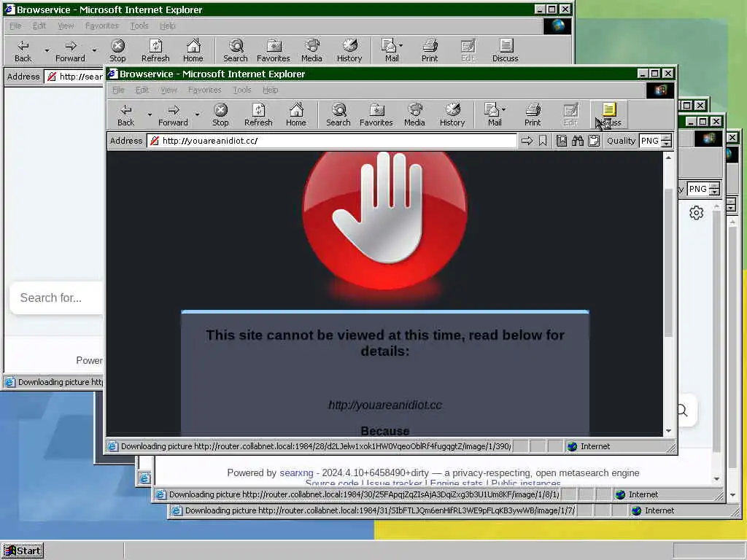Stop page loading in the front browser window

[220, 115]
